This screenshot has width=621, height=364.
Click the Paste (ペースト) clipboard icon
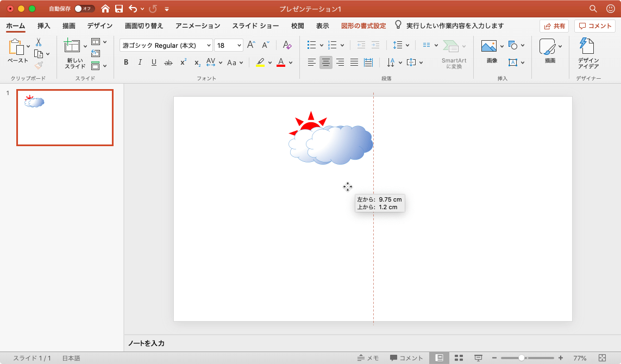(x=17, y=48)
